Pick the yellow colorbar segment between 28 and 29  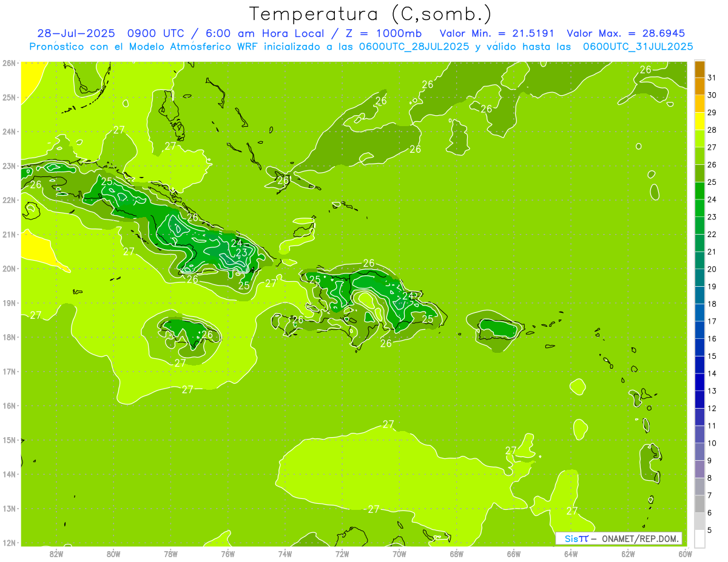click(699, 121)
